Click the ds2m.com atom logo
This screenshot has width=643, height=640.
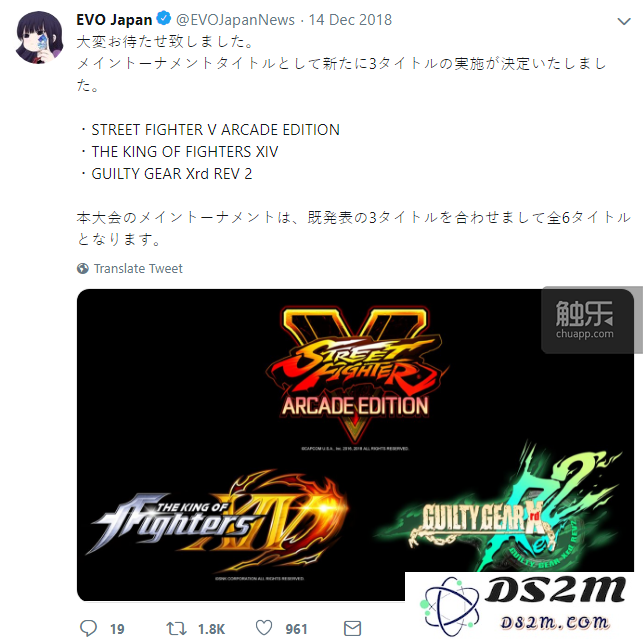449,606
